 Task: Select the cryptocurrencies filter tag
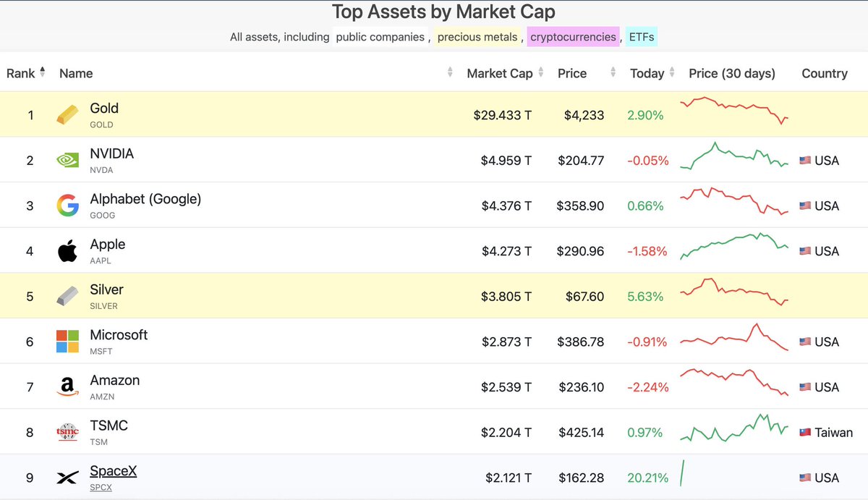point(574,37)
